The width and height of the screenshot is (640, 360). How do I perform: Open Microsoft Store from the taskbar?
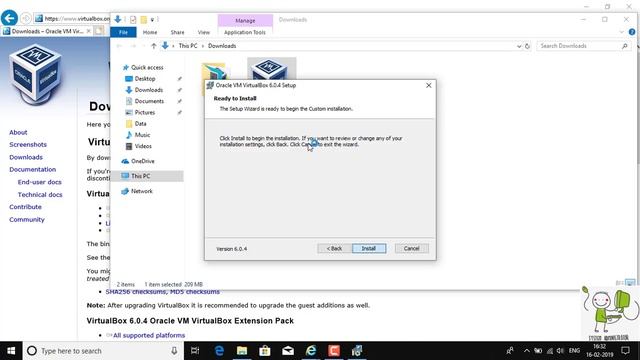[265, 351]
